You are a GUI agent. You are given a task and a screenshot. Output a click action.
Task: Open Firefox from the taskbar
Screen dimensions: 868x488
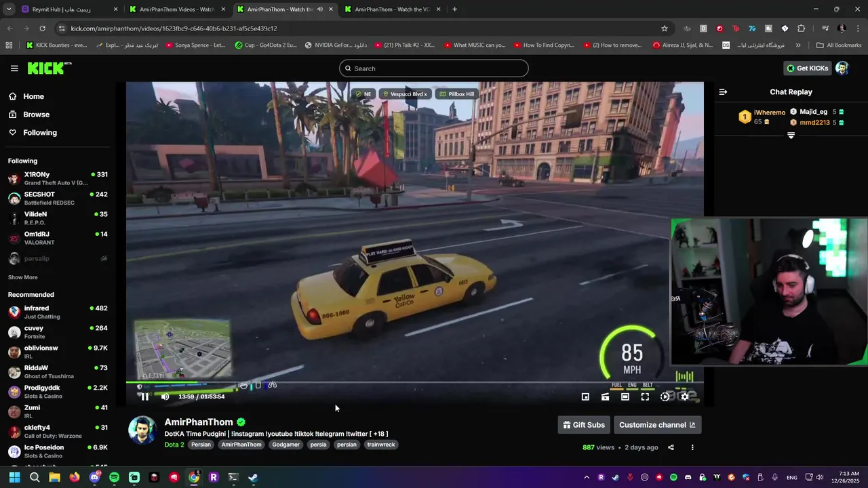point(74,477)
